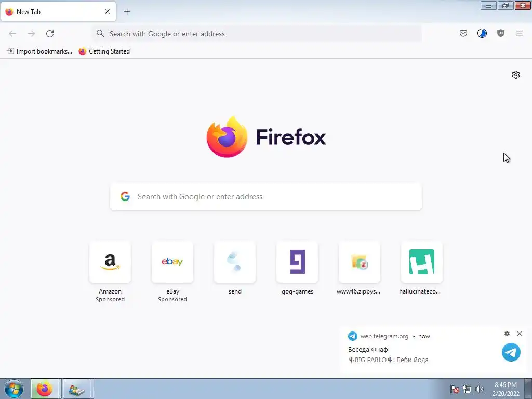This screenshot has height=399, width=532.
Task: Focus the top address bar
Action: point(257,34)
